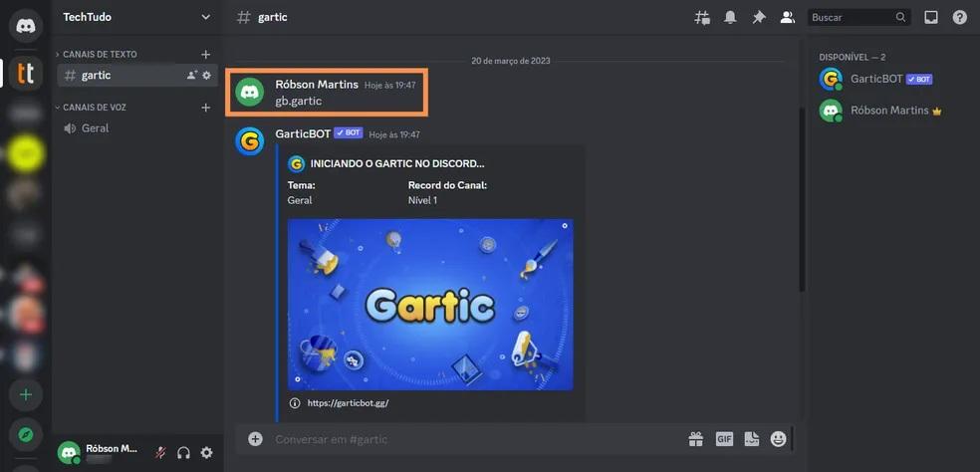Click INICIANDO O GARTIC NO DISCORD title
This screenshot has height=472, width=980.
pos(397,164)
